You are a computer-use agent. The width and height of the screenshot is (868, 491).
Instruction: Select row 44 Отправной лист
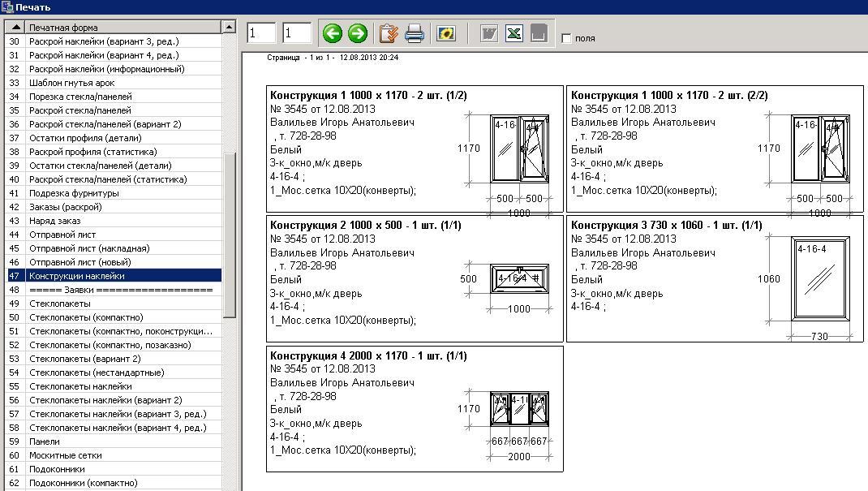[114, 235]
